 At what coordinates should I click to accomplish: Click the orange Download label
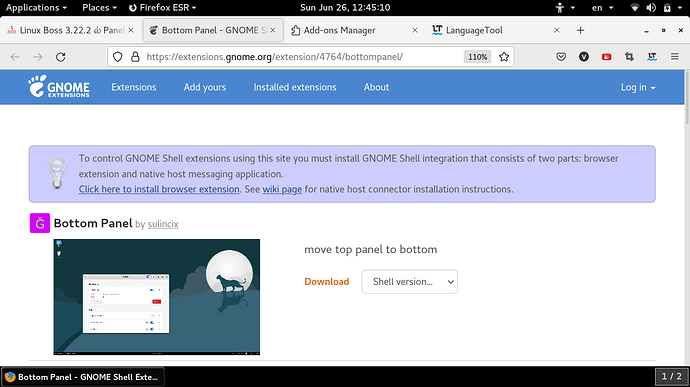point(327,282)
